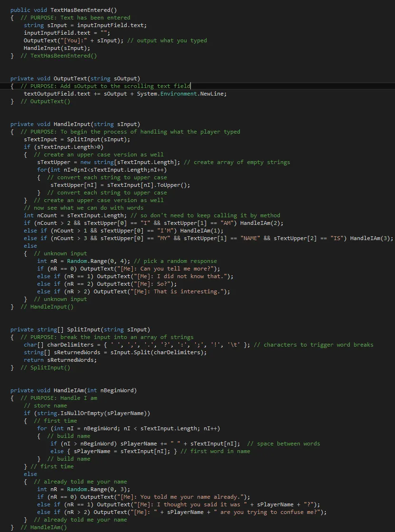Click the closing comment '// HandleInput()'
Image resolution: width=395 pixels, height=532 pixels.
(47, 307)
